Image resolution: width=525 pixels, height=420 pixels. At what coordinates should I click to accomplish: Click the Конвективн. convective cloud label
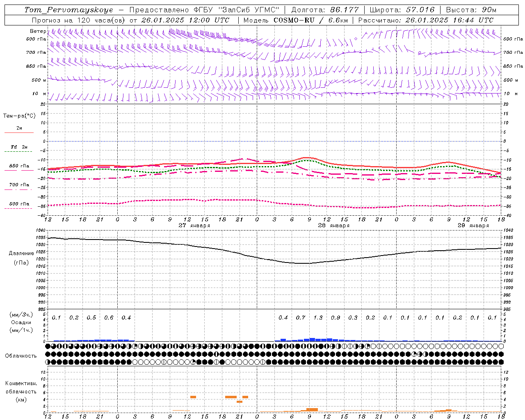coord(21,383)
